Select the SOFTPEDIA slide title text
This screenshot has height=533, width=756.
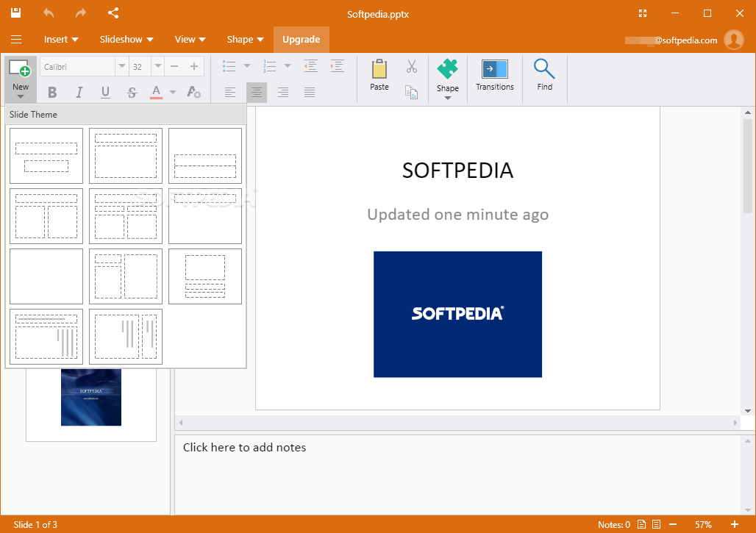(457, 170)
